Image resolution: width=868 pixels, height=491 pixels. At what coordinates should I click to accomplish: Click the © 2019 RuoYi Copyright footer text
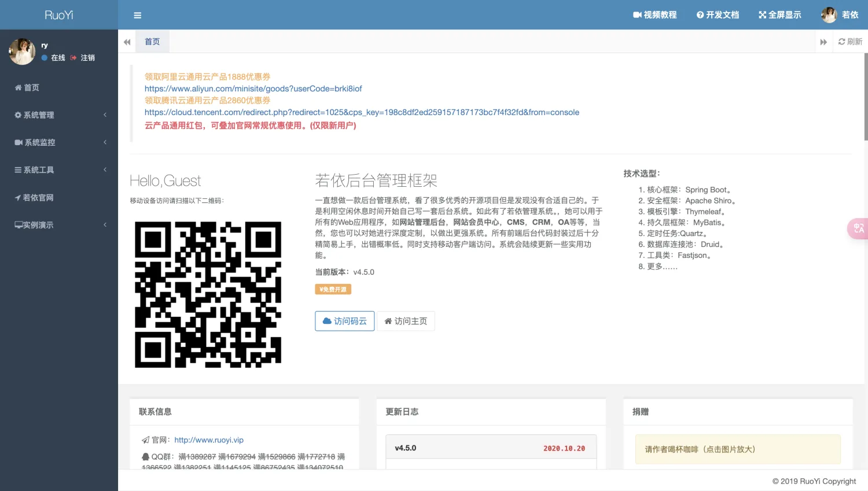pyautogui.click(x=814, y=481)
